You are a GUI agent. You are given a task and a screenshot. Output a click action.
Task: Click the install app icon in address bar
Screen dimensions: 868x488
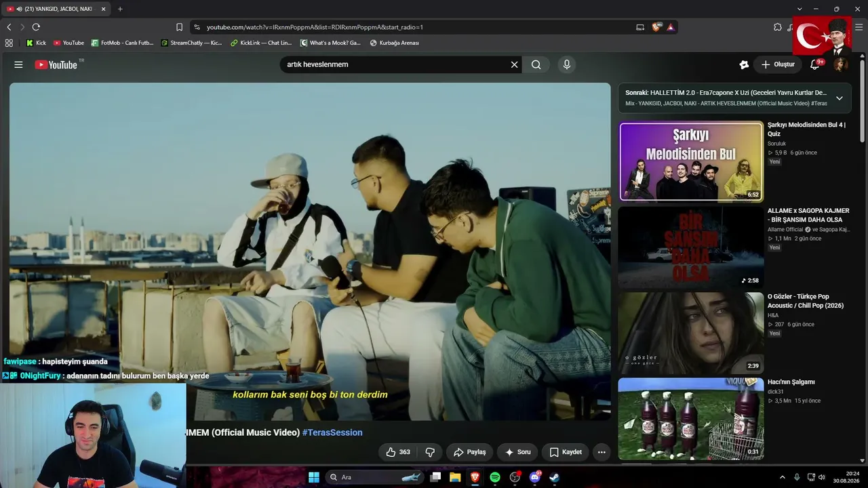point(640,27)
